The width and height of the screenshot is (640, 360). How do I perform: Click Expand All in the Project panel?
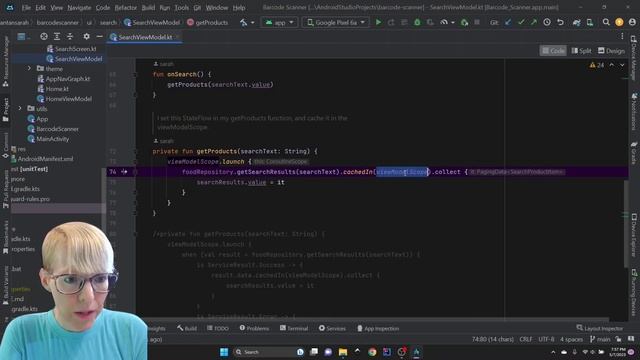[x=57, y=37]
